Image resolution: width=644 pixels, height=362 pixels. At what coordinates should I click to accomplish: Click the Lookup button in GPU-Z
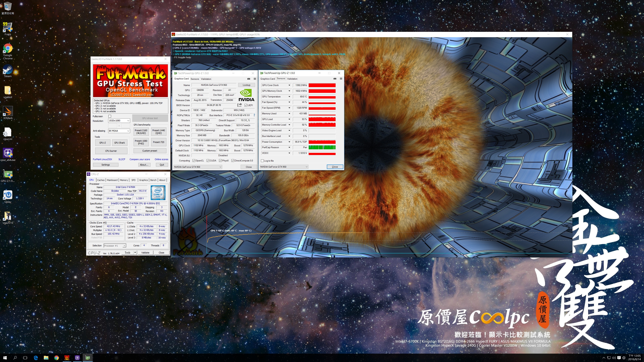[246, 85]
